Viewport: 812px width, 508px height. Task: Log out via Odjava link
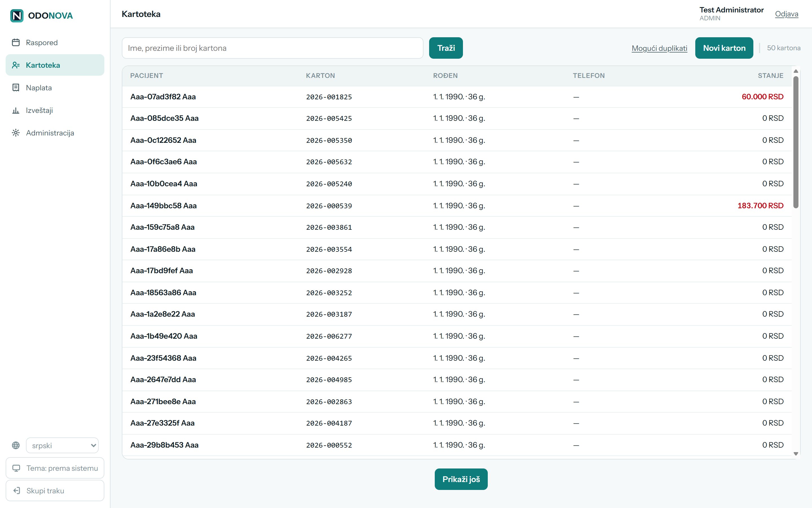pos(787,14)
